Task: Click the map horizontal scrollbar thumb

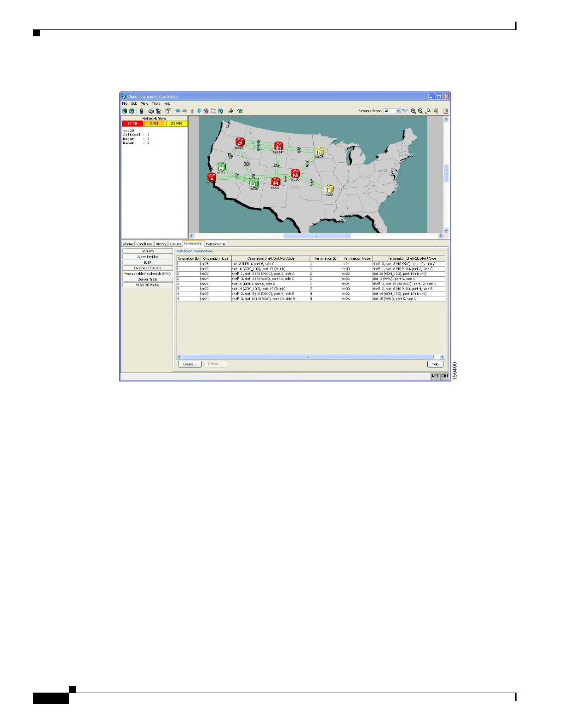Action: 317,236
